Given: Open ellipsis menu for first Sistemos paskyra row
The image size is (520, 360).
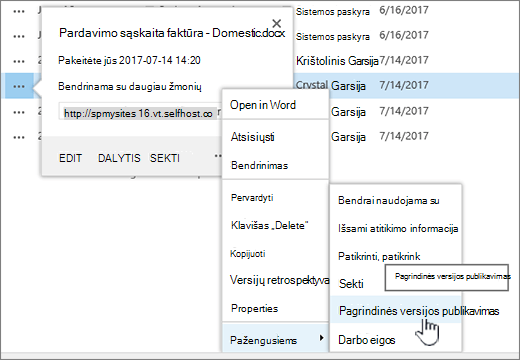Looking at the screenshot, I should coord(19,11).
